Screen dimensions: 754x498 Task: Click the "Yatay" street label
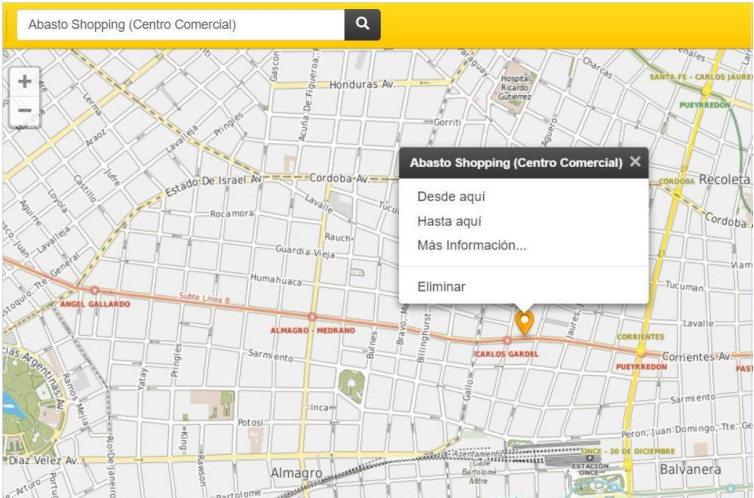[141, 379]
